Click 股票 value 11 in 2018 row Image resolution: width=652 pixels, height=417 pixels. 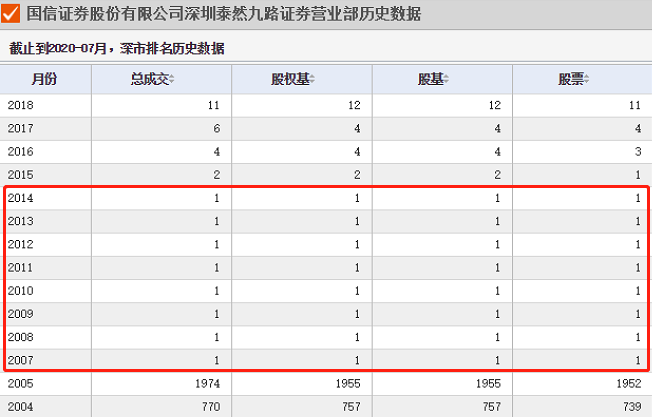tap(635, 105)
